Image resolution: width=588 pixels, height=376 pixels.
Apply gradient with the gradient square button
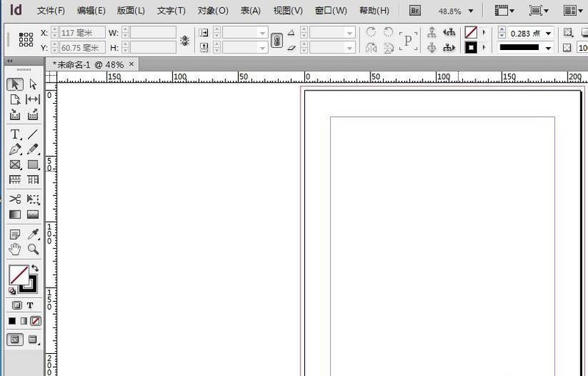pos(24,321)
